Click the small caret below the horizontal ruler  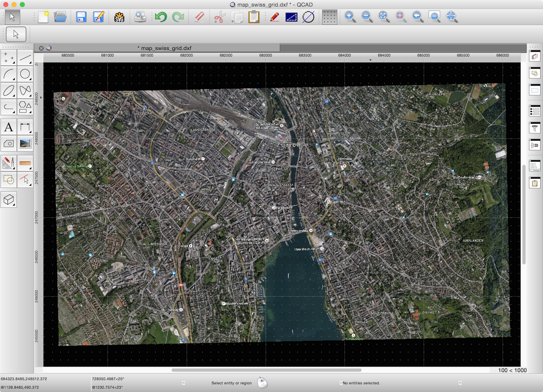pyautogui.click(x=370, y=59)
